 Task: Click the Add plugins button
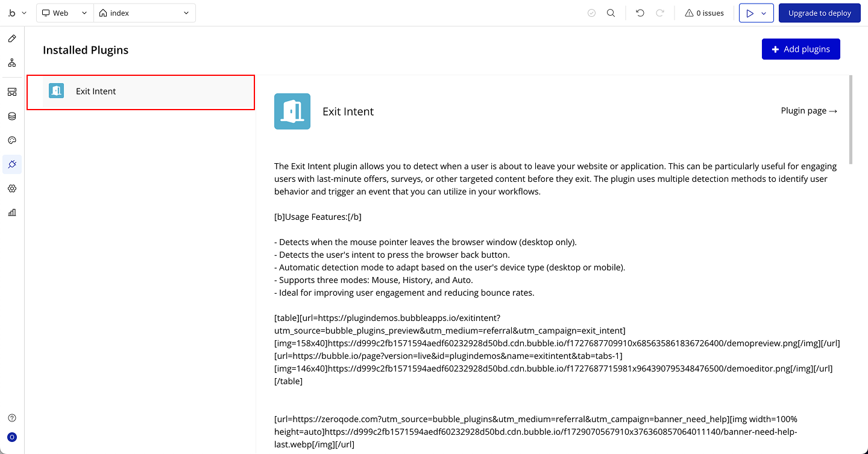point(801,49)
